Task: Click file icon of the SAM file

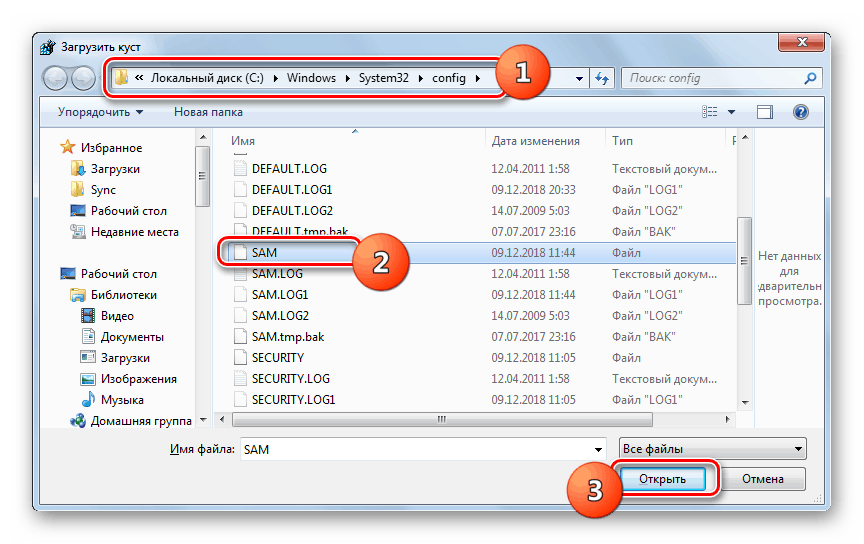Action: [x=240, y=252]
